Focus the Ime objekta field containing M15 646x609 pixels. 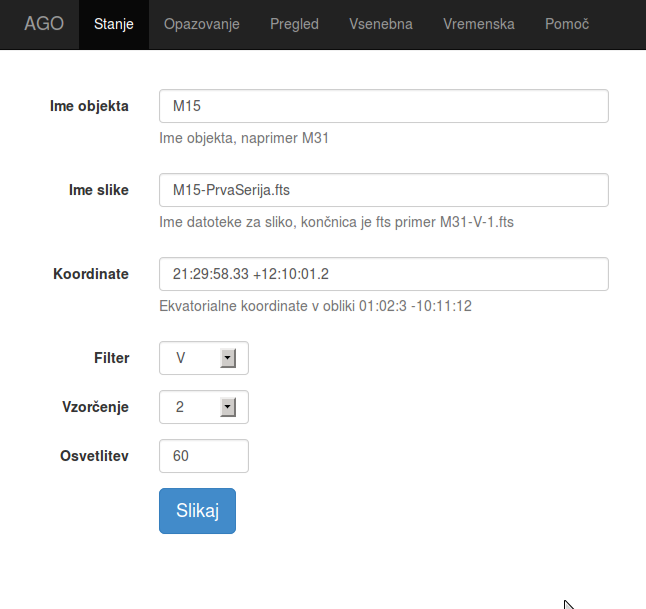coord(383,106)
